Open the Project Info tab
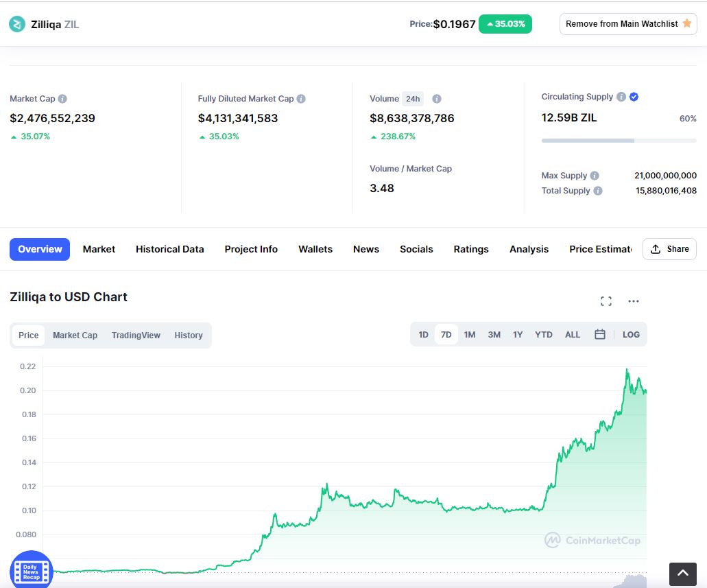 (x=251, y=249)
